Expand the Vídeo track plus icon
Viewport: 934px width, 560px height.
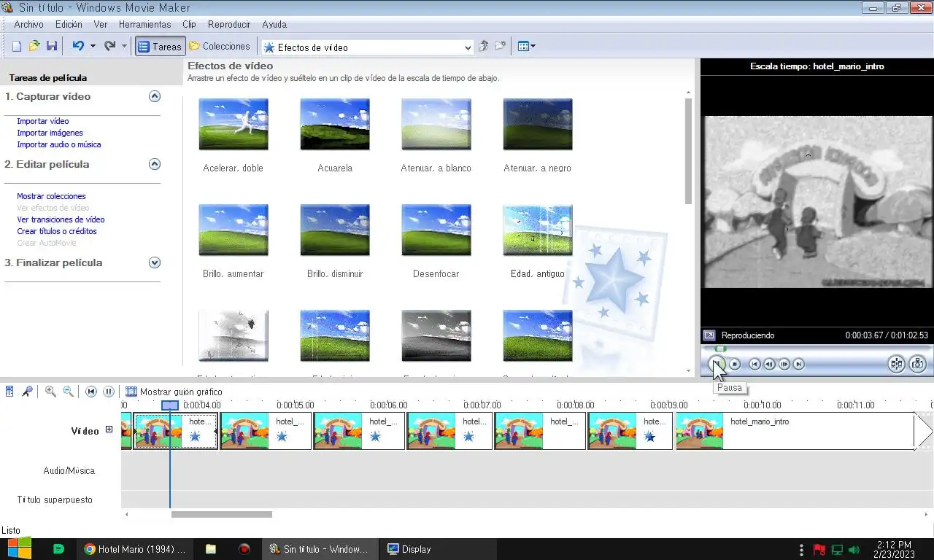tap(109, 429)
